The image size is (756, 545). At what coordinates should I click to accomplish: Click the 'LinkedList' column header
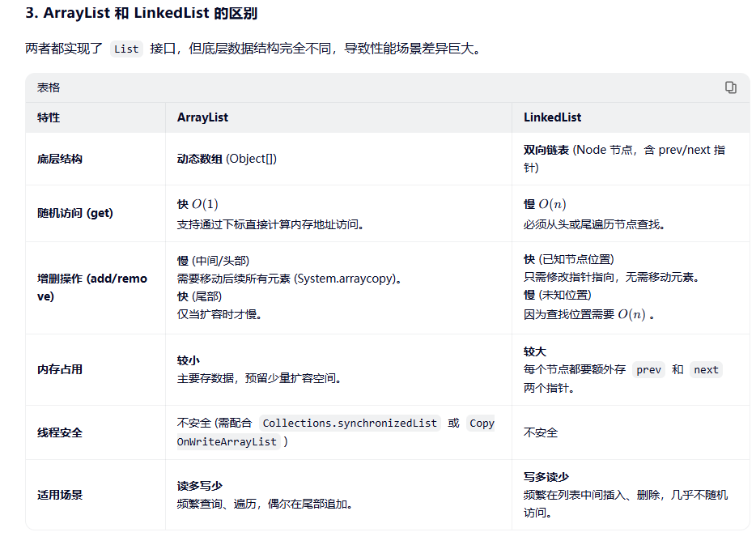point(553,117)
